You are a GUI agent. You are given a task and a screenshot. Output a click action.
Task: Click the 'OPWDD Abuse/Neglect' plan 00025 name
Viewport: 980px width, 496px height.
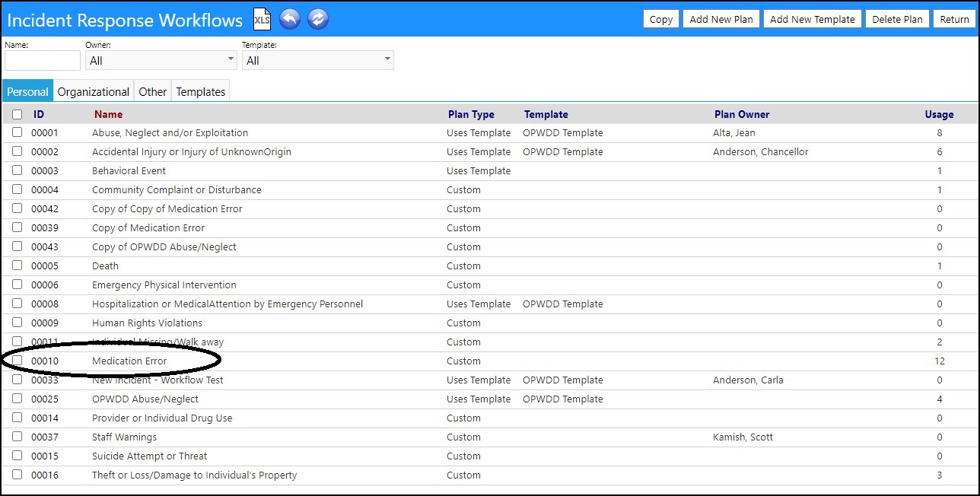click(145, 399)
